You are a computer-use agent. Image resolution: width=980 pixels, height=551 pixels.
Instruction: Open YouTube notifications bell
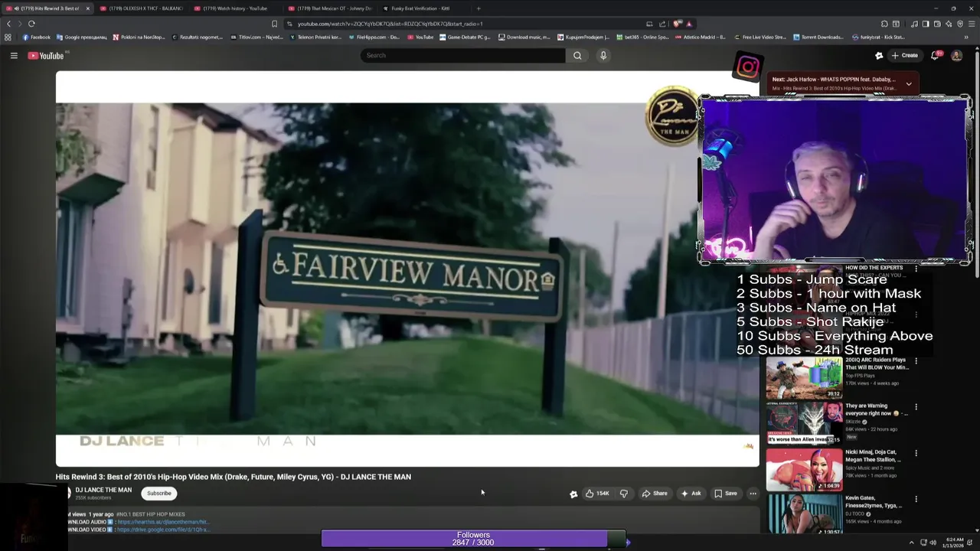935,55
